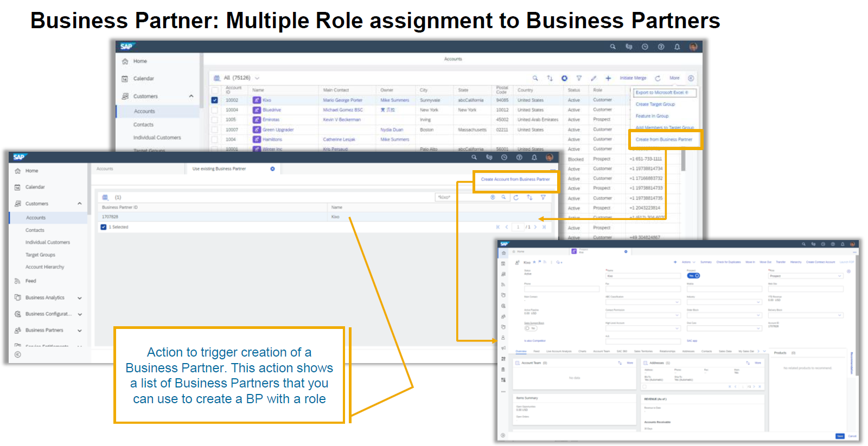868x446 pixels.
Task: Select Create Target Group menu entry
Action: click(x=655, y=104)
